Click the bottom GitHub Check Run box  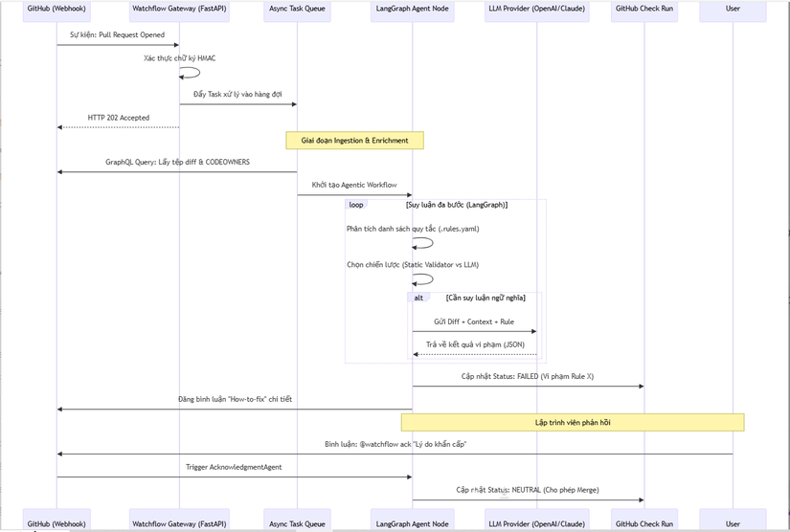click(643, 520)
